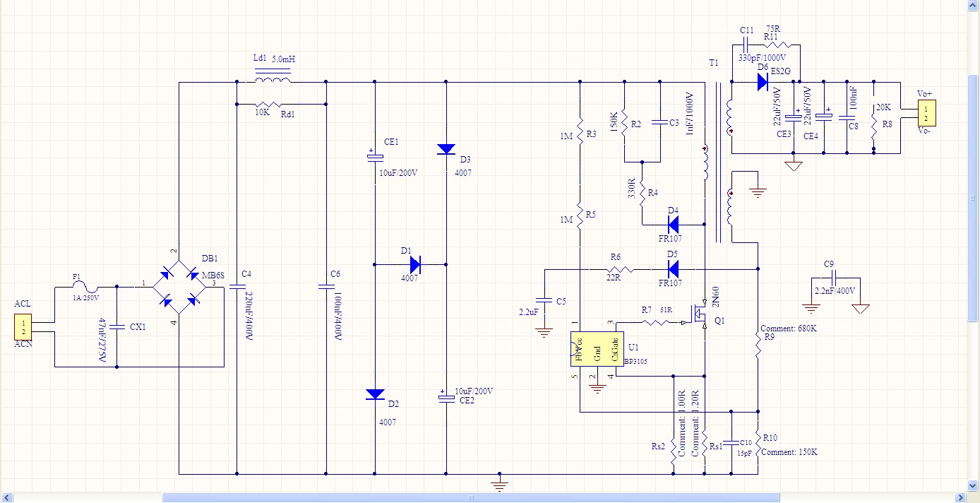This screenshot has width=980, height=503.
Task: Select resistor R9 zigzag symbol
Action: (x=758, y=346)
